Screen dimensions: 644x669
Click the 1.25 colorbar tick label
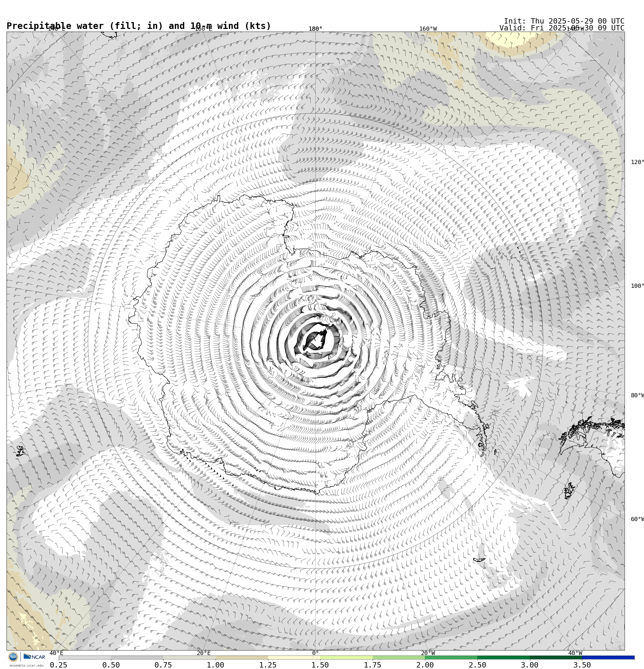tap(268, 665)
